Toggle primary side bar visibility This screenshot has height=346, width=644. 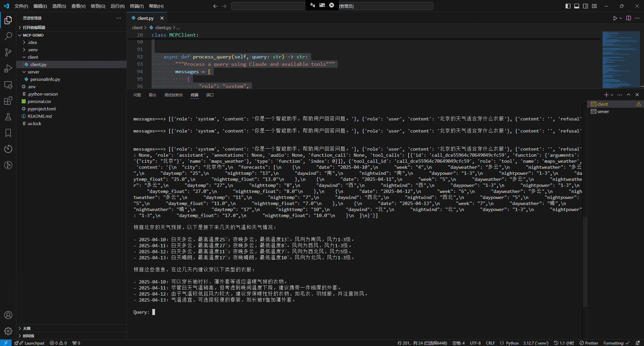(x=568, y=6)
